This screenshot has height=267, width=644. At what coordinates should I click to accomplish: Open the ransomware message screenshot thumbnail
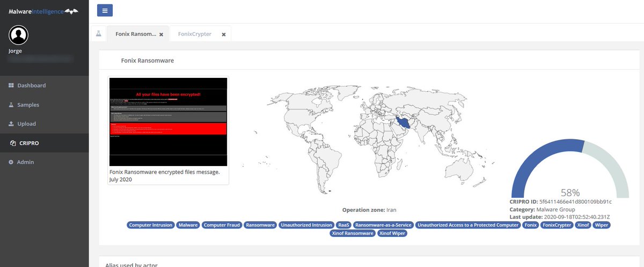point(168,121)
